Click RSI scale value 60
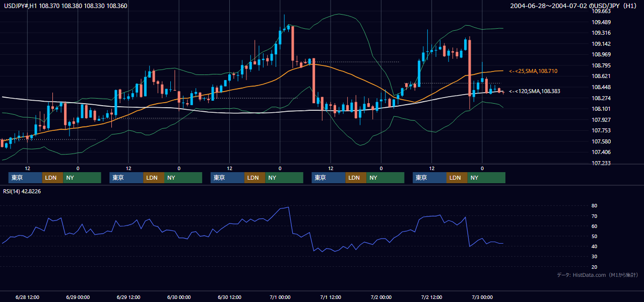This screenshot has width=644, height=302. [595, 226]
